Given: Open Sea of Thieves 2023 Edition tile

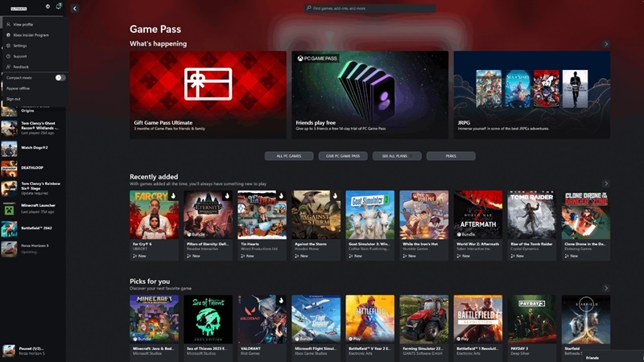Looking at the screenshot, I should 208,328.
